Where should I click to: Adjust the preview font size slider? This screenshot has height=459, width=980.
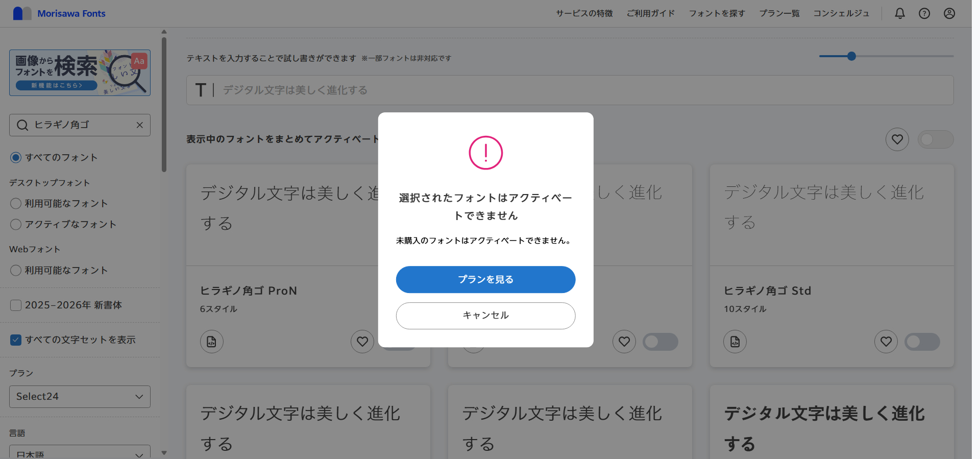[x=851, y=56]
